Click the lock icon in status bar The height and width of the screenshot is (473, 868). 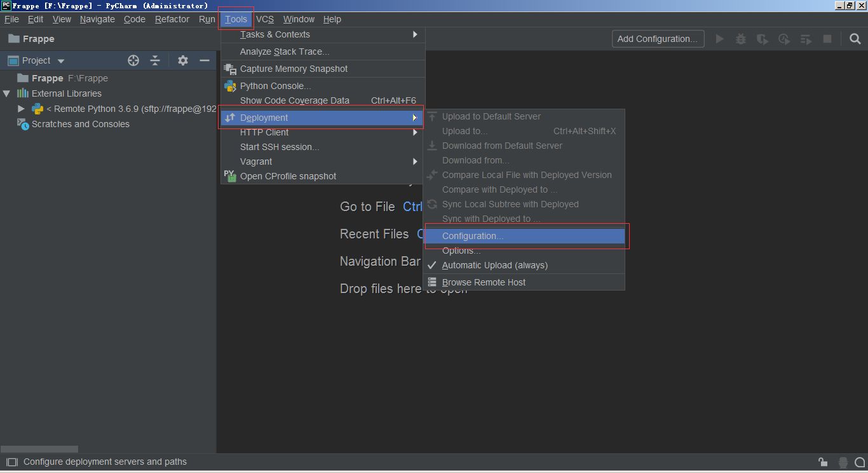[x=823, y=462]
